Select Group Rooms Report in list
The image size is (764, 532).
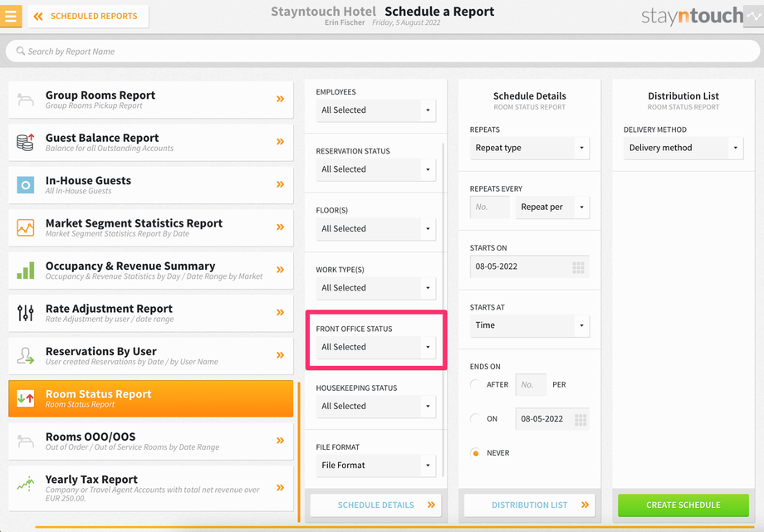point(151,100)
